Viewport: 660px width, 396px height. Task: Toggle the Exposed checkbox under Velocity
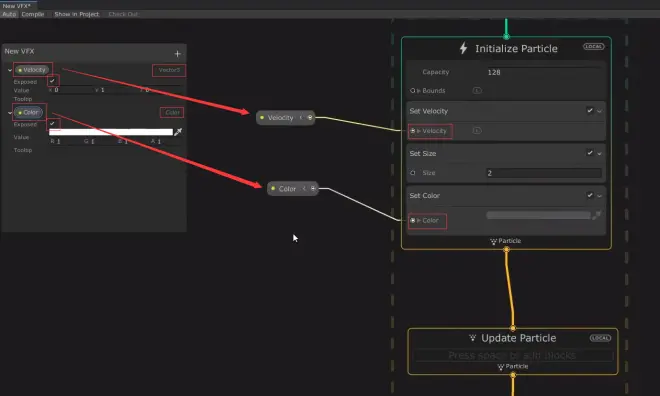coord(52,81)
